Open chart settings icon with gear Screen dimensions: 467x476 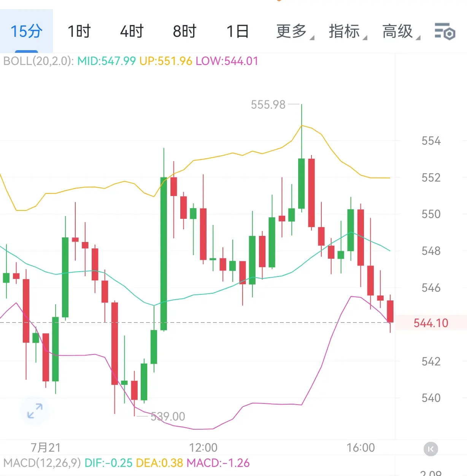(445, 31)
